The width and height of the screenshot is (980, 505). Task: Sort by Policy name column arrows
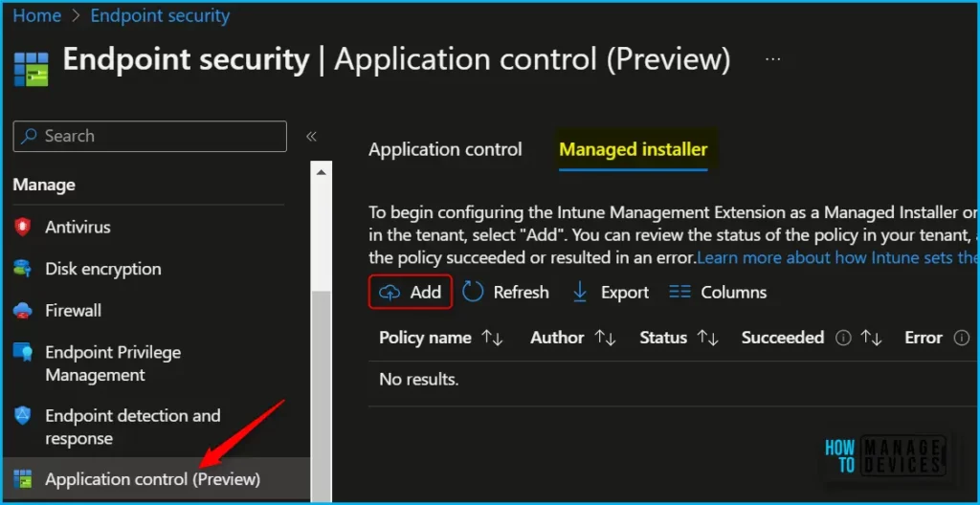click(493, 339)
